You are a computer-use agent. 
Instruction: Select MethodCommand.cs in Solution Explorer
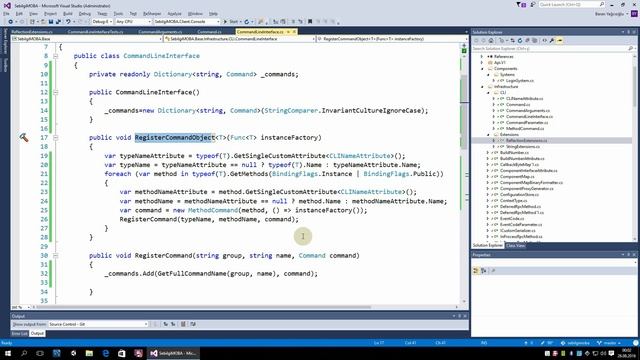point(525,129)
